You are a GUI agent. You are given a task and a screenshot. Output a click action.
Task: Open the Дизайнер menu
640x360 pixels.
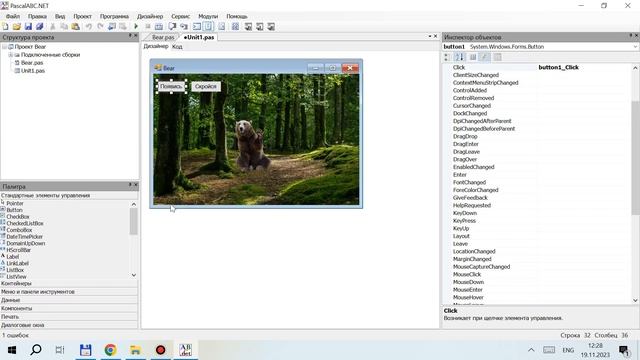(x=150, y=16)
